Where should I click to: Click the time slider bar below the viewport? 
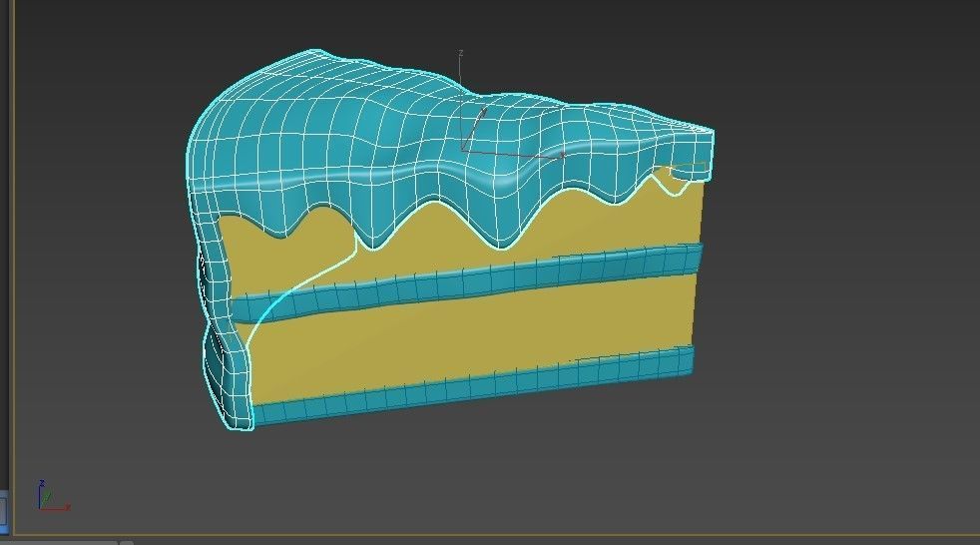click(x=59, y=542)
